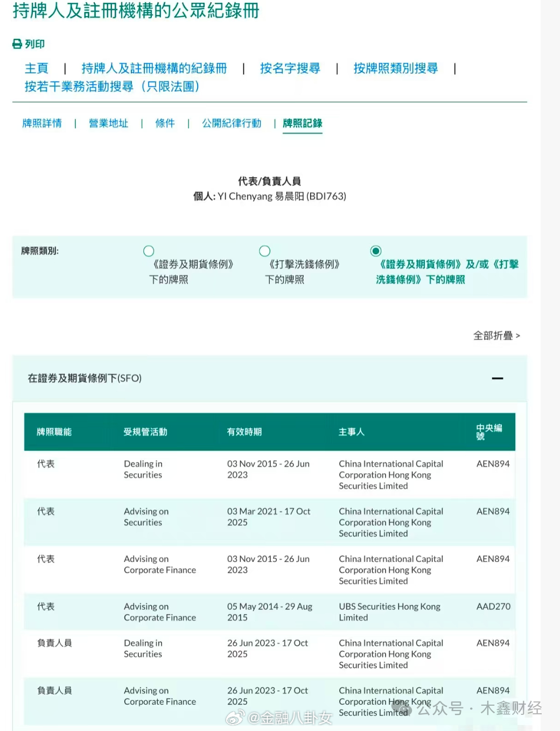Go to 按名字搜尋 search page
The image size is (560, 731).
click(x=290, y=68)
